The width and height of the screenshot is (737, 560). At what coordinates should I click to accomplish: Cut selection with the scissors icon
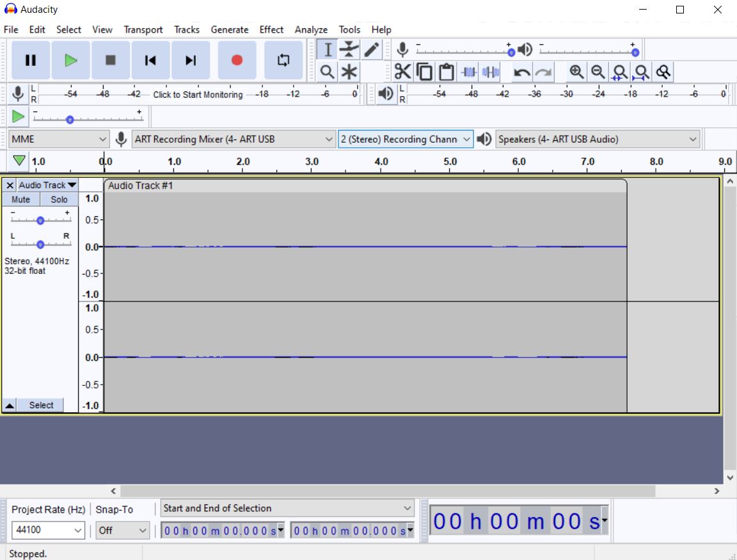point(402,72)
